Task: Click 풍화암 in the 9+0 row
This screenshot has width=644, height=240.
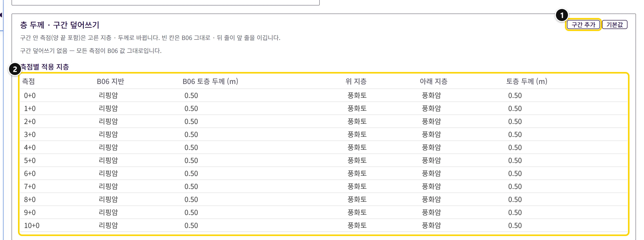Action: pyautogui.click(x=432, y=212)
